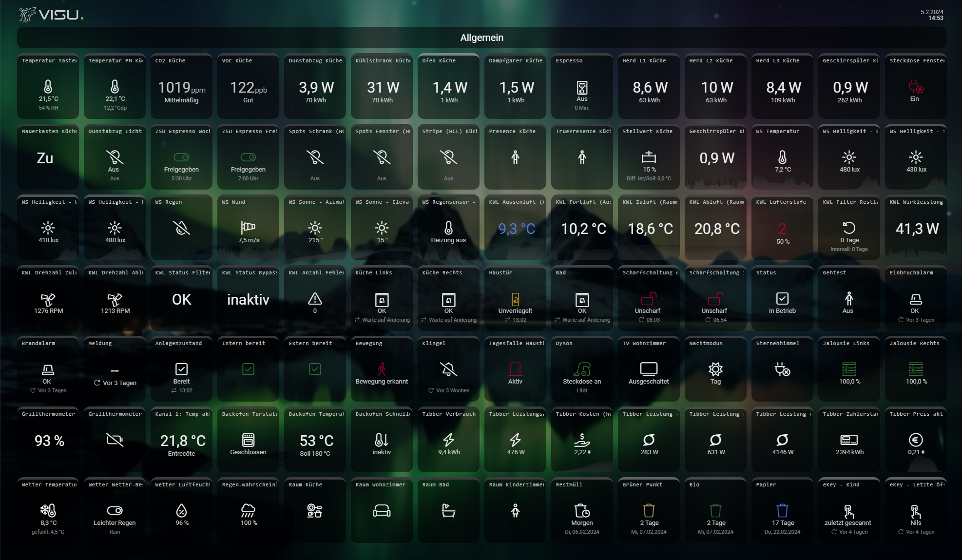Viewport: 962px width, 560px height.
Task: Toggle the Wetter Leichter Regen switch
Action: point(115,510)
